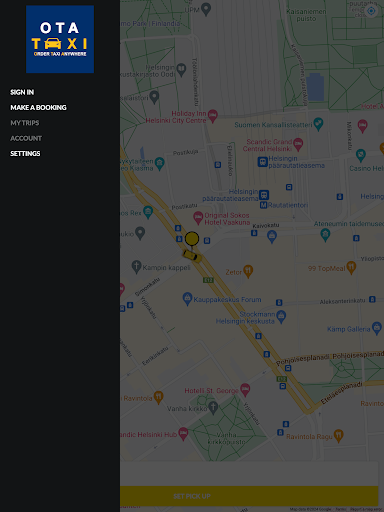Click the Scandic Helsinki Hub hotel pin
Image resolution: width=384 pixels, height=512 pixels.
pos(183,433)
